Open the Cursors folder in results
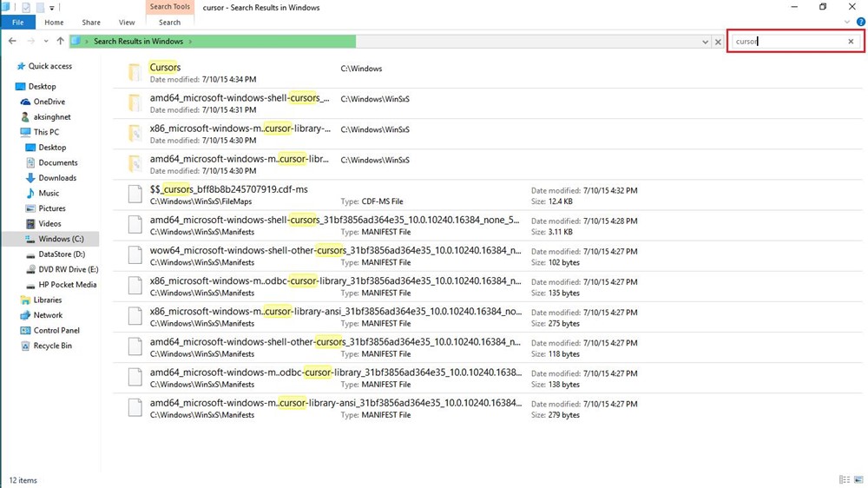Viewport: 868px width, 488px height. click(165, 68)
